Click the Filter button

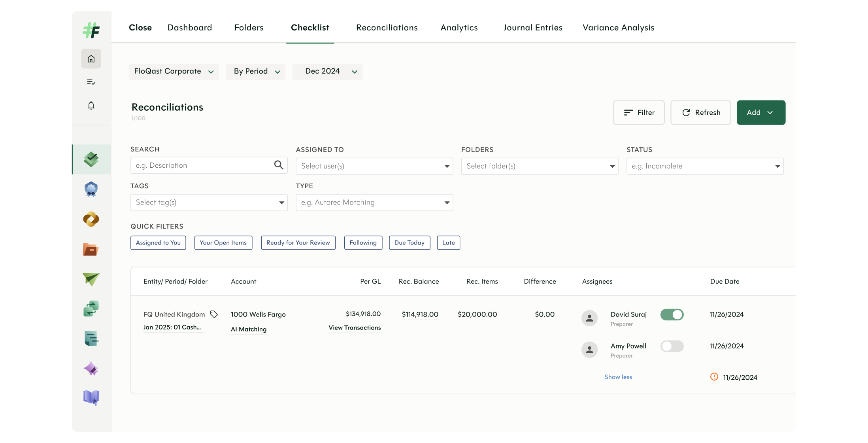pyautogui.click(x=639, y=113)
